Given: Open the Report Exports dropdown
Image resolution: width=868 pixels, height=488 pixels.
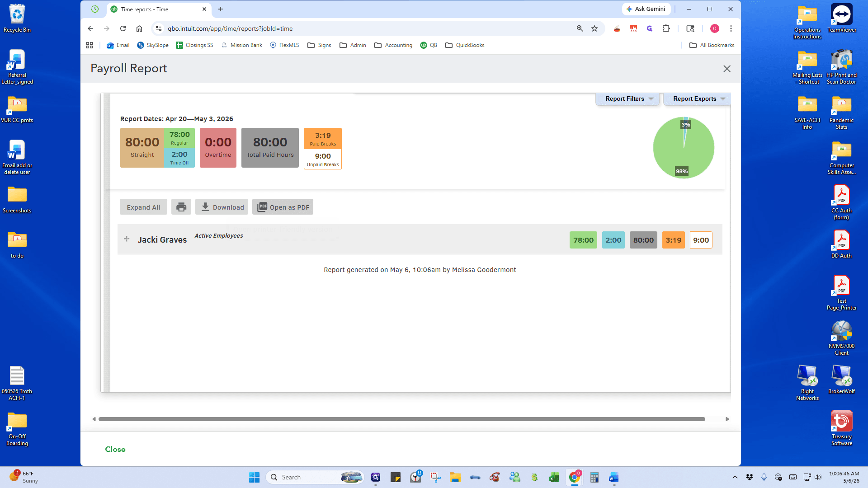Looking at the screenshot, I should pos(698,99).
